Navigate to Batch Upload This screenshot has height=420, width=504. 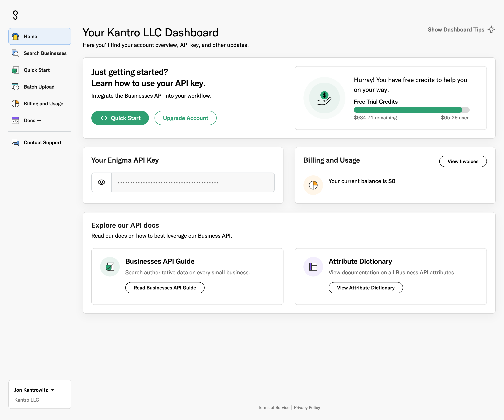pyautogui.click(x=40, y=87)
